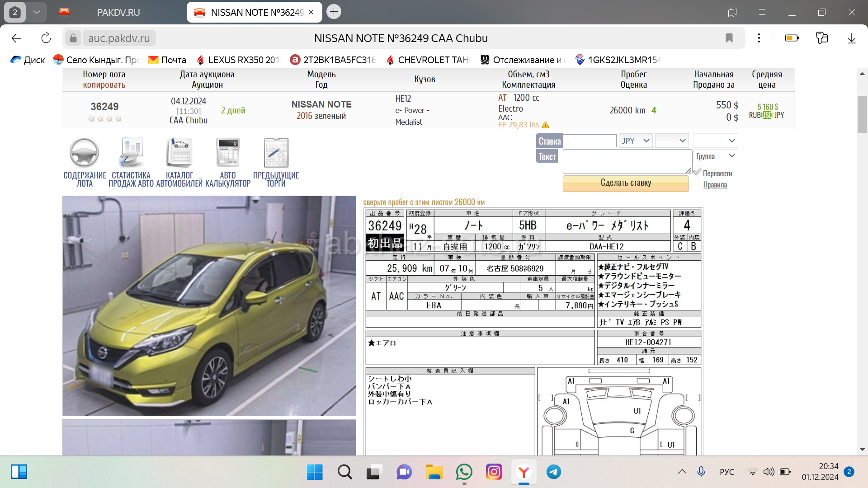Bookmark this page with the address bar bookmark icon
Viewport: 868px width, 488px height.
(x=729, y=38)
